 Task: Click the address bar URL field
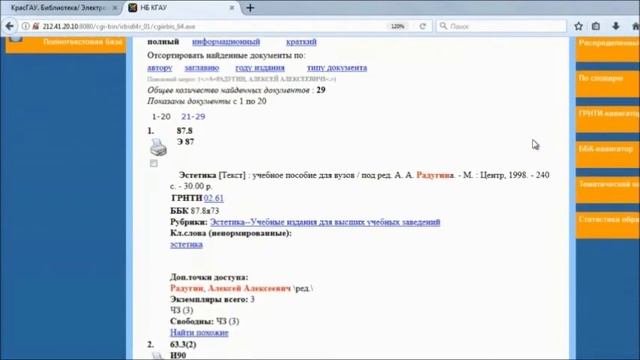[x=212, y=26]
